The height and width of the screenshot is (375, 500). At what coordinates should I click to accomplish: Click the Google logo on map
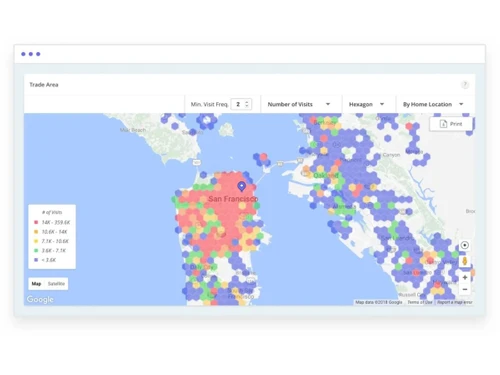[40, 299]
